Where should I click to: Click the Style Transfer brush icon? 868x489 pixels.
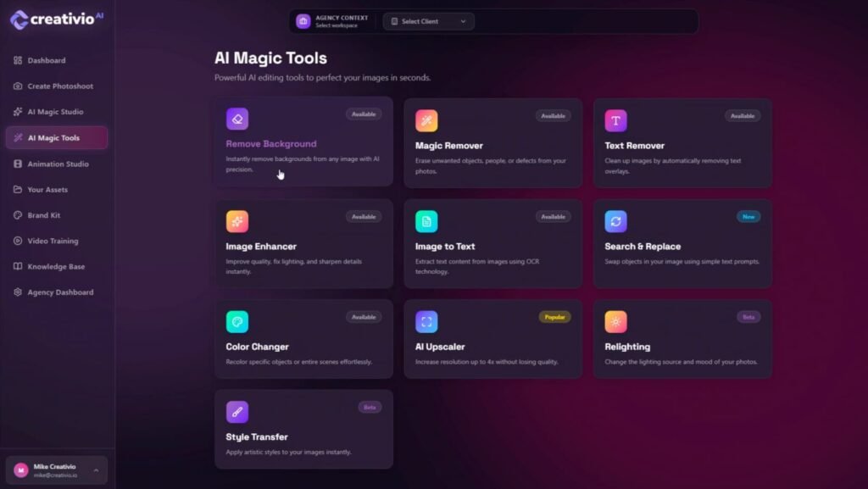(x=237, y=412)
